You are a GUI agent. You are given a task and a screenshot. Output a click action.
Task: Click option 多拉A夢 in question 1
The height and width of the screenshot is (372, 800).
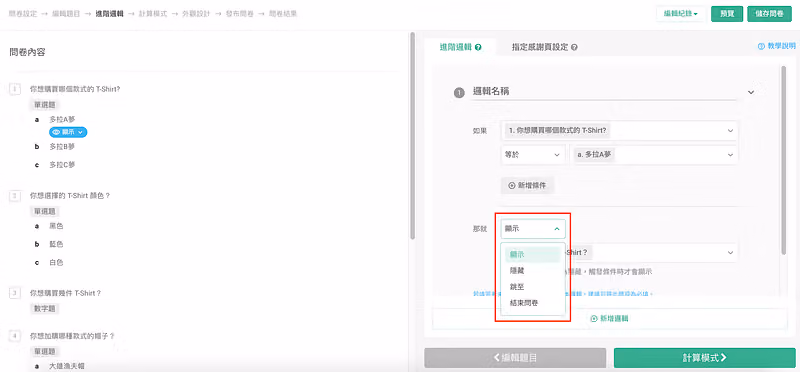tap(62, 119)
